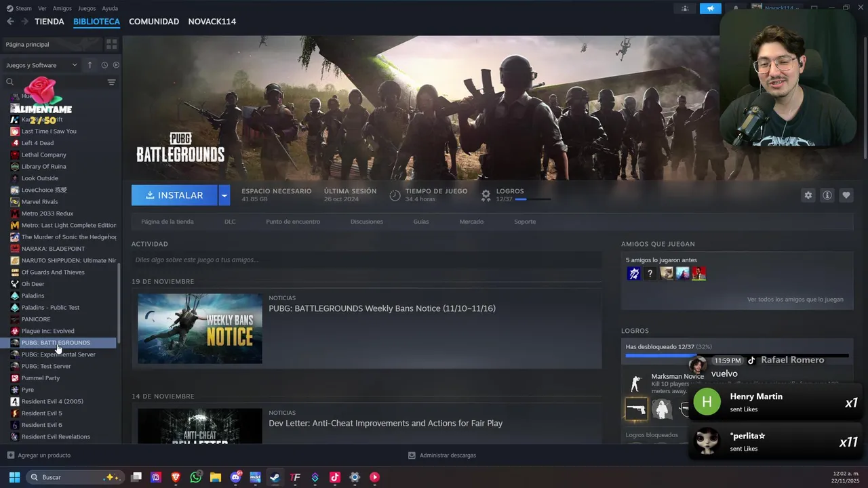868x488 pixels.
Task: Open the BIBLIOTECA tab
Action: click(x=96, y=22)
